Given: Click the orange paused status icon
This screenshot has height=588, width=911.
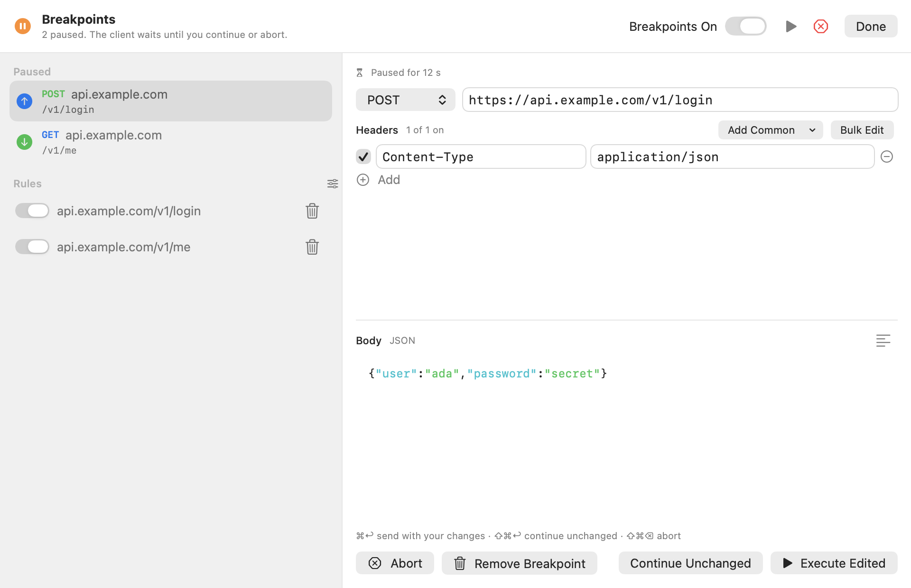Looking at the screenshot, I should tap(23, 26).
